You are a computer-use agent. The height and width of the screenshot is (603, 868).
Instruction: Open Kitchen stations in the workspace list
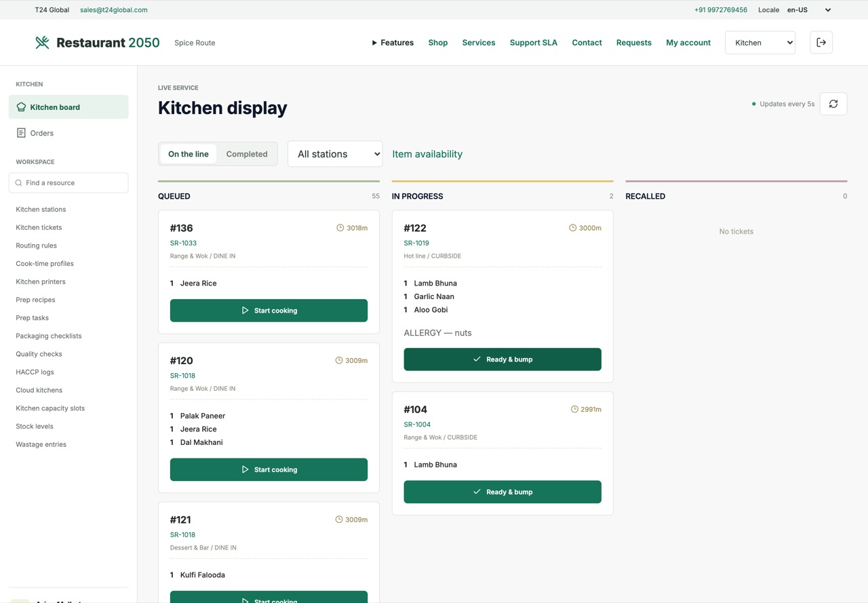(41, 210)
